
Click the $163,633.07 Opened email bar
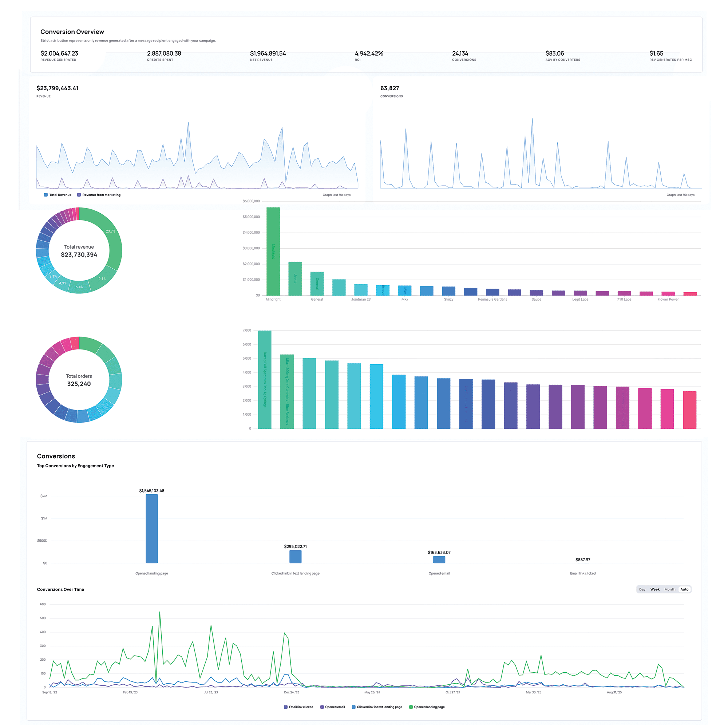[439, 559]
